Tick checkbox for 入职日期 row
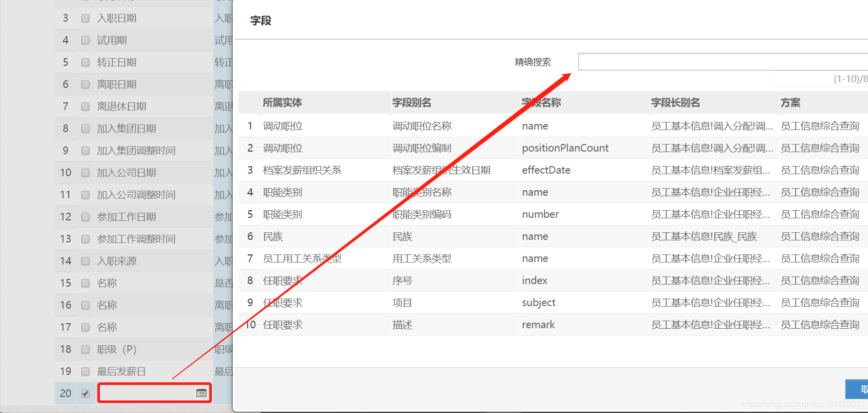This screenshot has height=413, width=868. pyautogui.click(x=85, y=18)
